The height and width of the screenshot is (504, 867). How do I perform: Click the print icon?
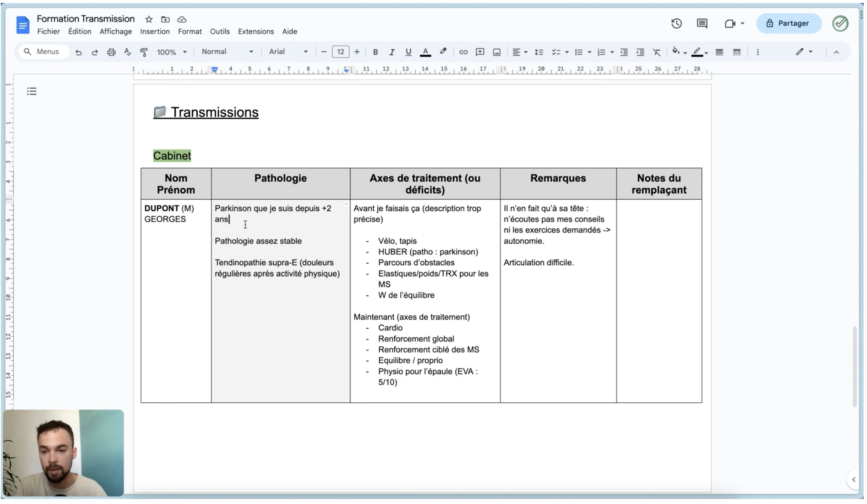(111, 52)
